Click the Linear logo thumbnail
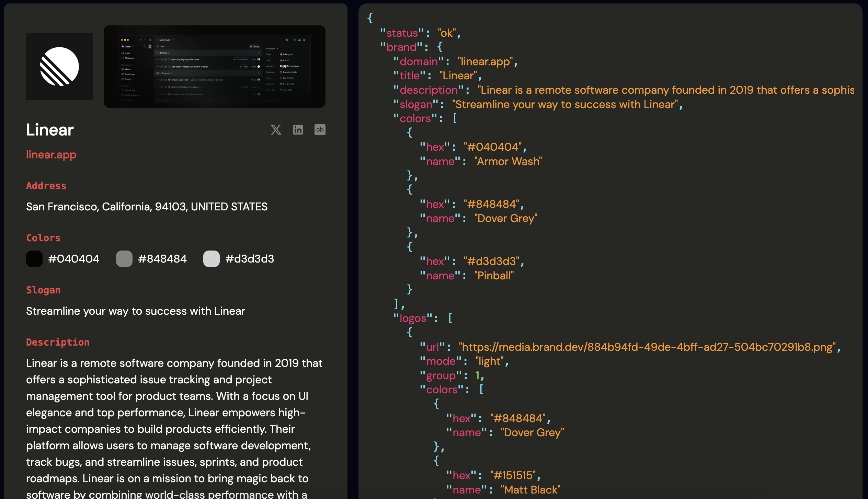The width and height of the screenshot is (868, 499). [59, 67]
